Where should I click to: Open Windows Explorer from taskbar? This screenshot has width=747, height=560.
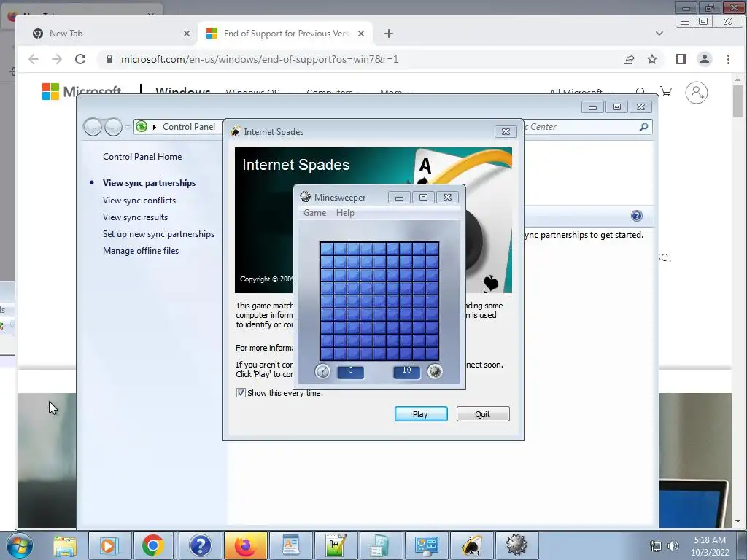65,546
